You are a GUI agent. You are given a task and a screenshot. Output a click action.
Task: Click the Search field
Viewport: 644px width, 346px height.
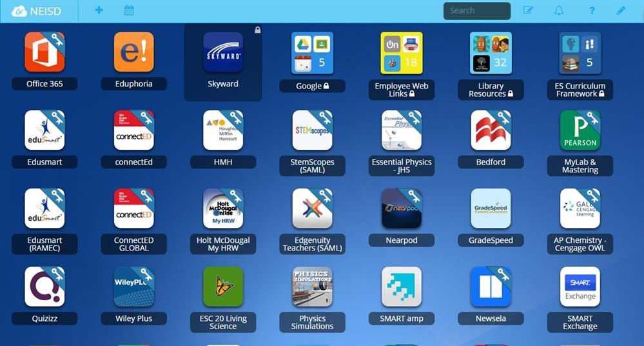pos(477,11)
